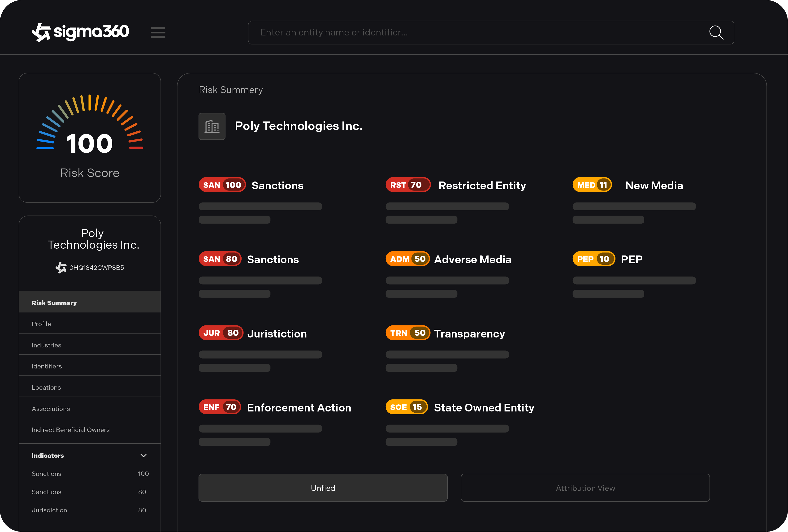Switch to Attribution View toggle
788x532 pixels.
[x=585, y=488]
